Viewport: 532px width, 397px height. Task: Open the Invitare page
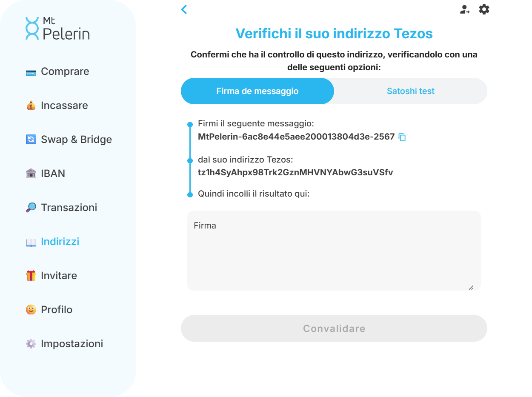(x=59, y=276)
